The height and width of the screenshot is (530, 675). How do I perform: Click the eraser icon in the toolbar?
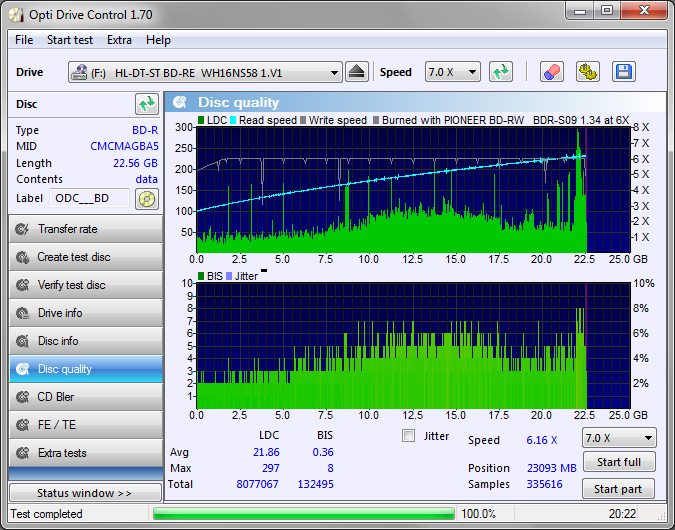pos(551,72)
